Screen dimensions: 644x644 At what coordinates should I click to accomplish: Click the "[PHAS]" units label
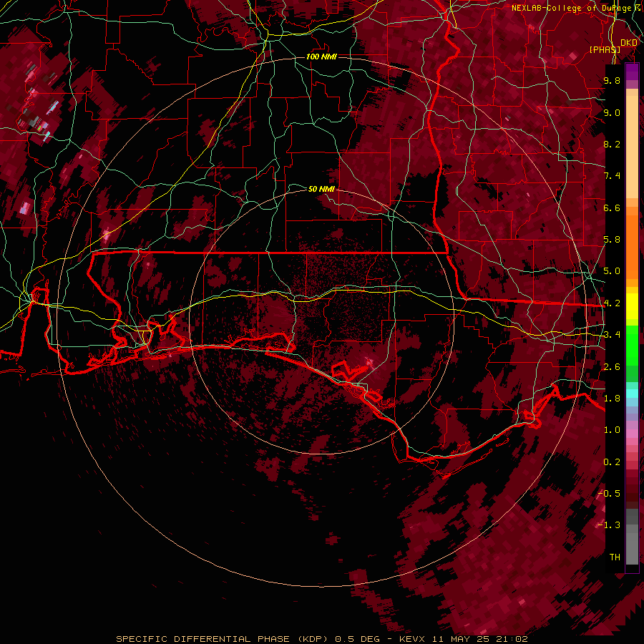click(x=605, y=49)
